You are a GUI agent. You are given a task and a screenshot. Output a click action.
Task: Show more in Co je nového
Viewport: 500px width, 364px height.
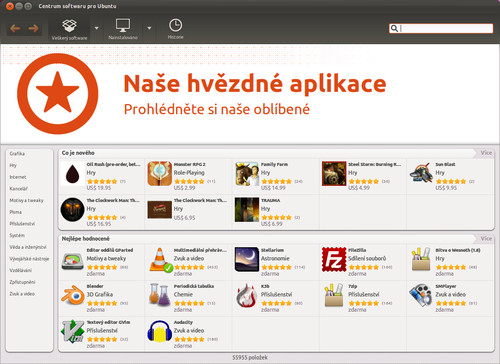tap(486, 153)
